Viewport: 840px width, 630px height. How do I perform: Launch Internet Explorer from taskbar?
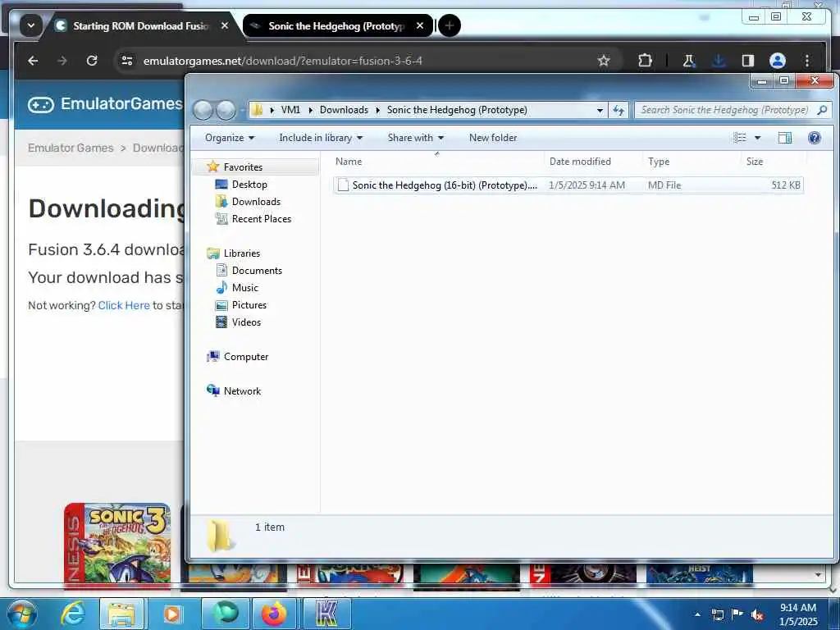click(x=72, y=614)
